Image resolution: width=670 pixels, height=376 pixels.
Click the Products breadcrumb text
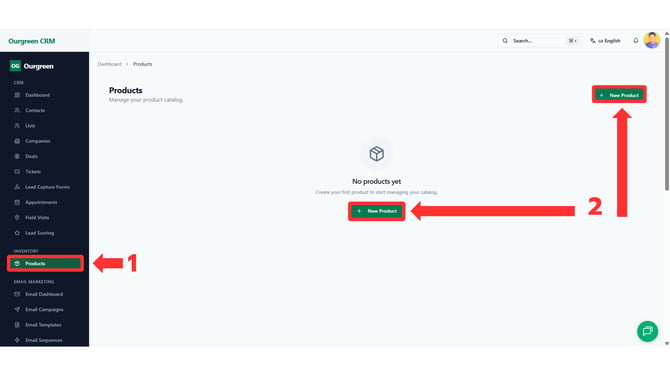pos(142,64)
